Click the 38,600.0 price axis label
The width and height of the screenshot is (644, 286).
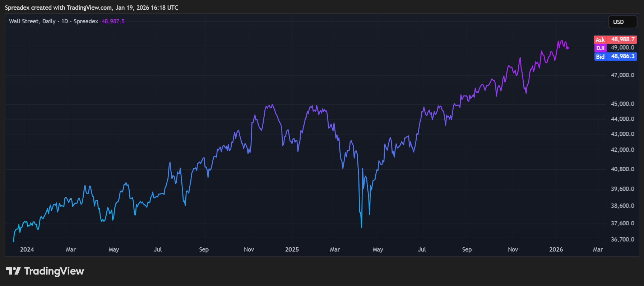point(622,206)
